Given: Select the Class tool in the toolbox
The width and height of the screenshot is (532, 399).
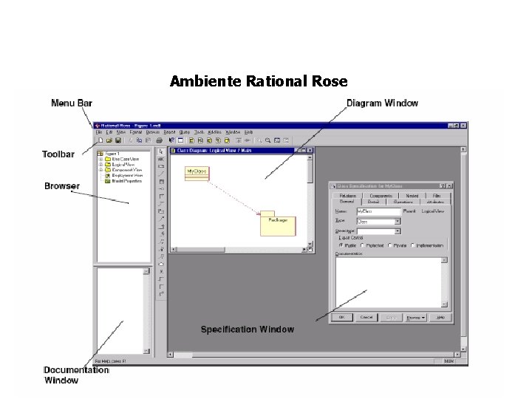Looking at the screenshot, I should (x=161, y=182).
